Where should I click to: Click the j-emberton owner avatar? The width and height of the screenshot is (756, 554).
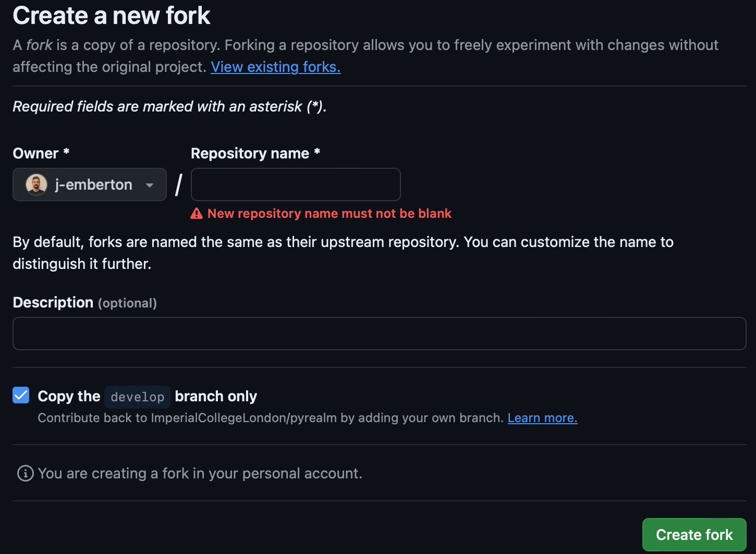coord(36,184)
